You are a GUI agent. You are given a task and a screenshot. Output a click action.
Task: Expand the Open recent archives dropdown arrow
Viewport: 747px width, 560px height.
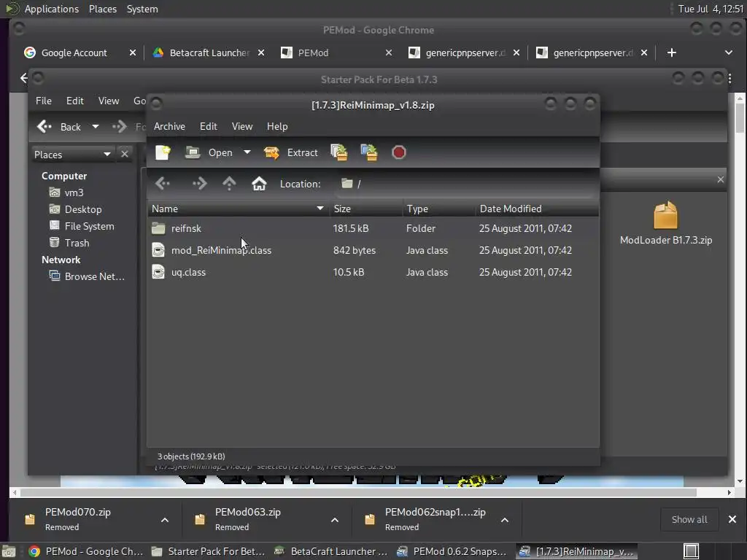(x=247, y=152)
